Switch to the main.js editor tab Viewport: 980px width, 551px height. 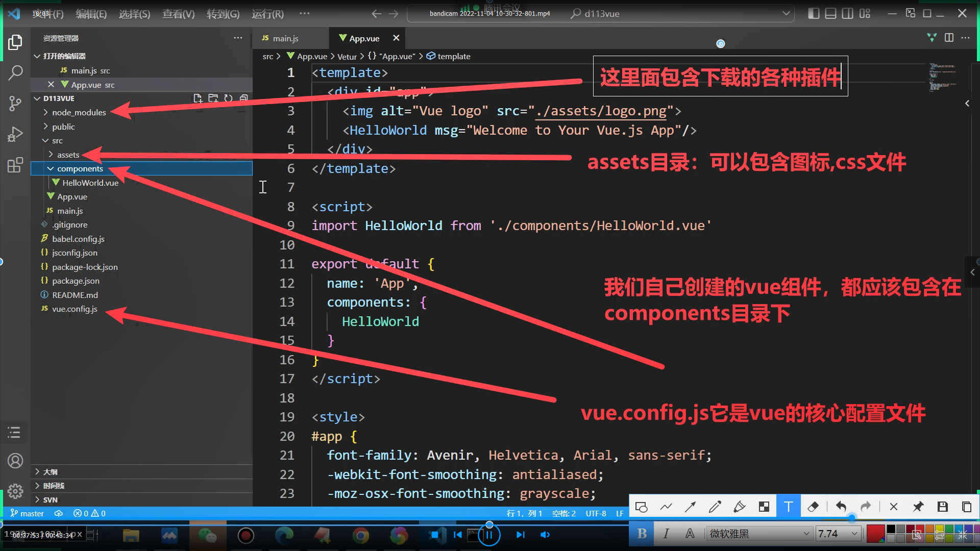tap(285, 38)
